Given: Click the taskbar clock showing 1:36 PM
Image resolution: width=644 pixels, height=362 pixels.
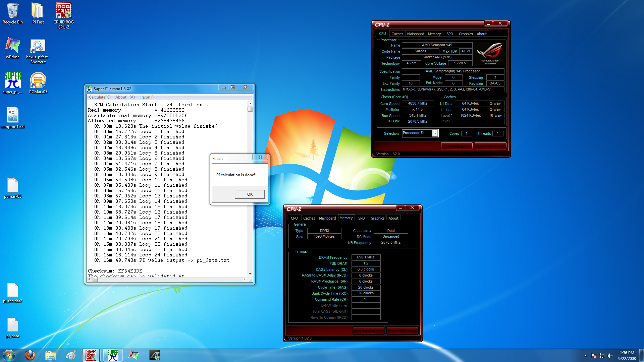Looking at the screenshot, I should [627, 356].
